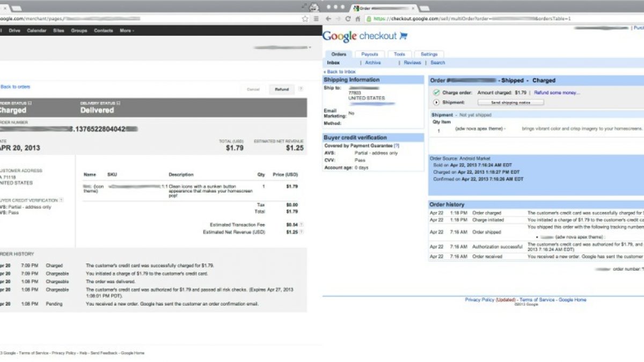Open Help link in merchant page footer
This screenshot has width=644, height=362.
(x=83, y=353)
